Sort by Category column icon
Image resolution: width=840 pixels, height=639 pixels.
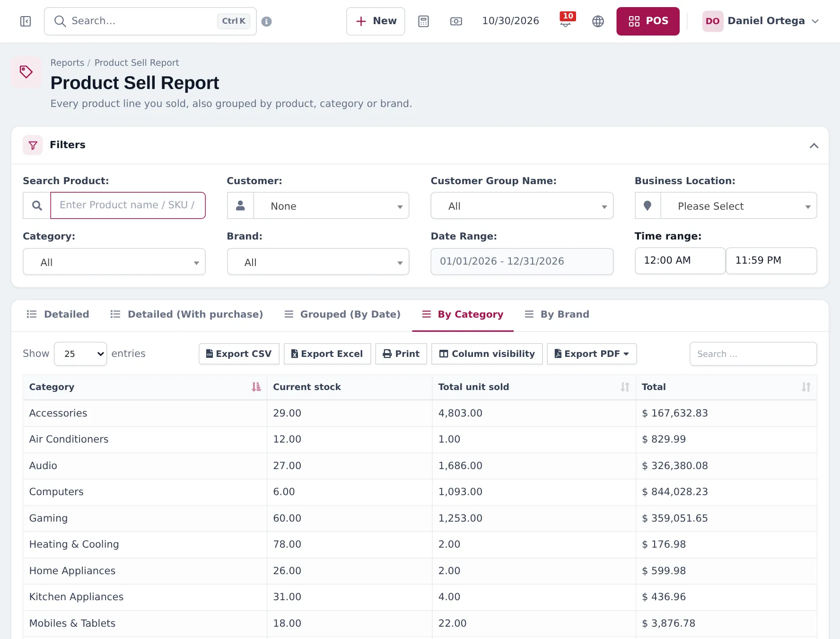pyautogui.click(x=256, y=387)
